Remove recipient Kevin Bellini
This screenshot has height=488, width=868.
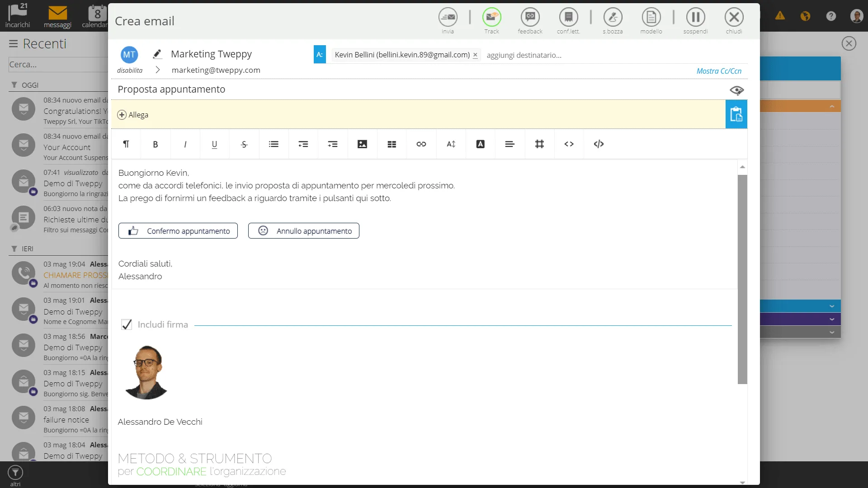click(475, 55)
